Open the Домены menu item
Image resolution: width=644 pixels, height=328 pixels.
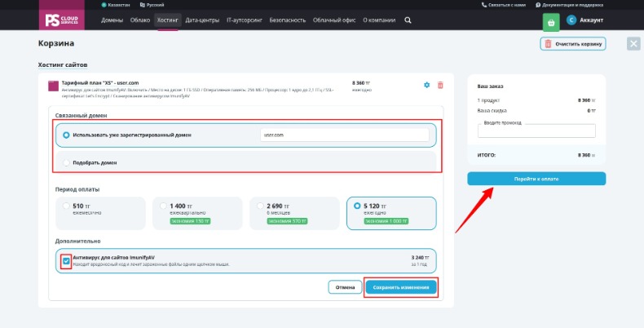point(112,20)
